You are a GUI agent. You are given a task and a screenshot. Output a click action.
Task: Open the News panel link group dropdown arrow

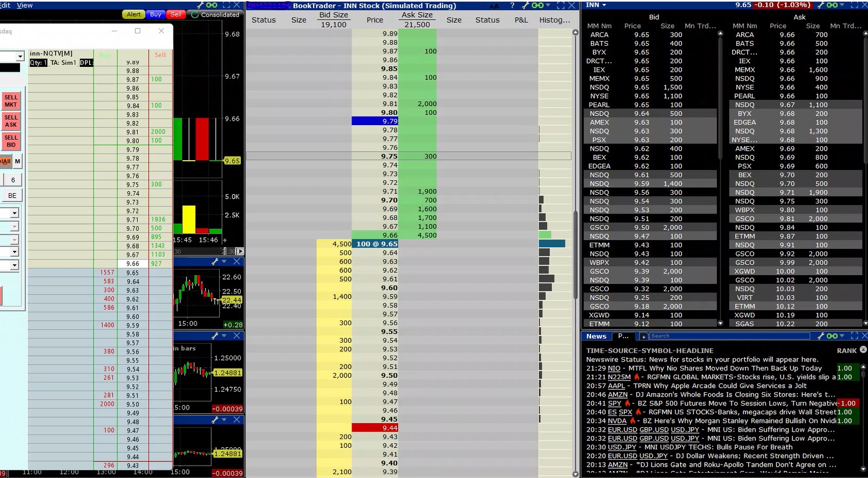tap(842, 336)
